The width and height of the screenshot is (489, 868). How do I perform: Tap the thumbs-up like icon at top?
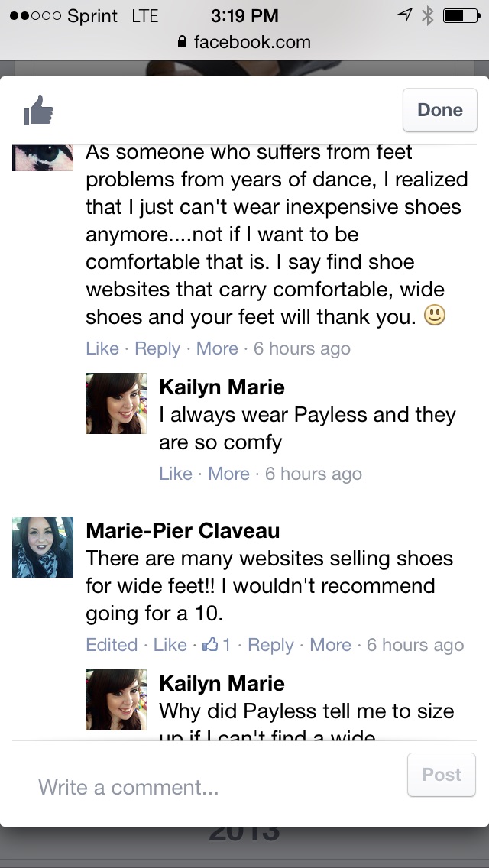39,109
